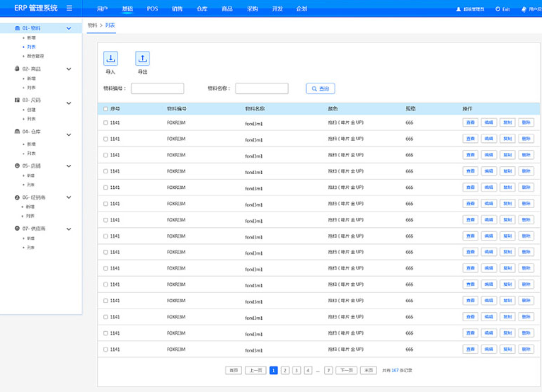Open the 仓库 top menu
The width and height of the screenshot is (542, 392).
tap(202, 8)
